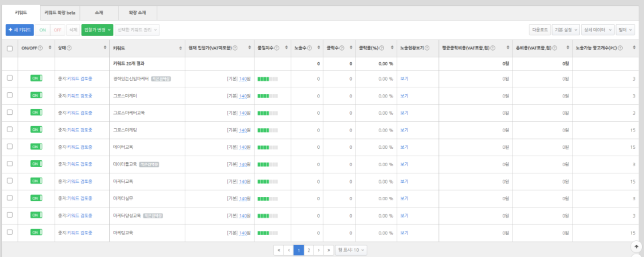Click help icon next to 노출수 header
This screenshot has height=257, width=644.
click(309, 48)
